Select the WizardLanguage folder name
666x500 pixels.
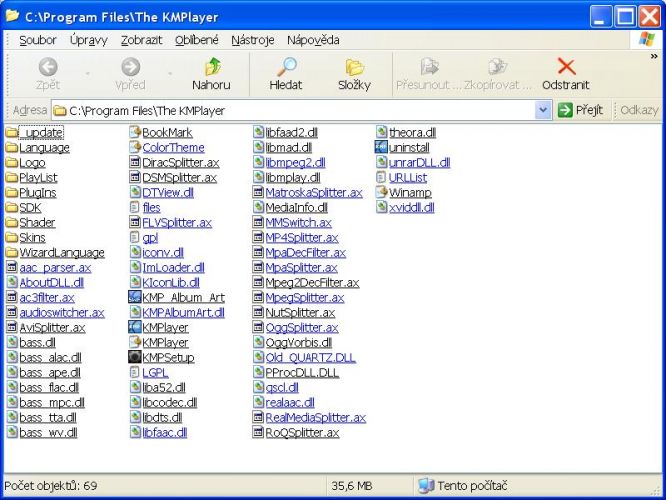point(62,253)
